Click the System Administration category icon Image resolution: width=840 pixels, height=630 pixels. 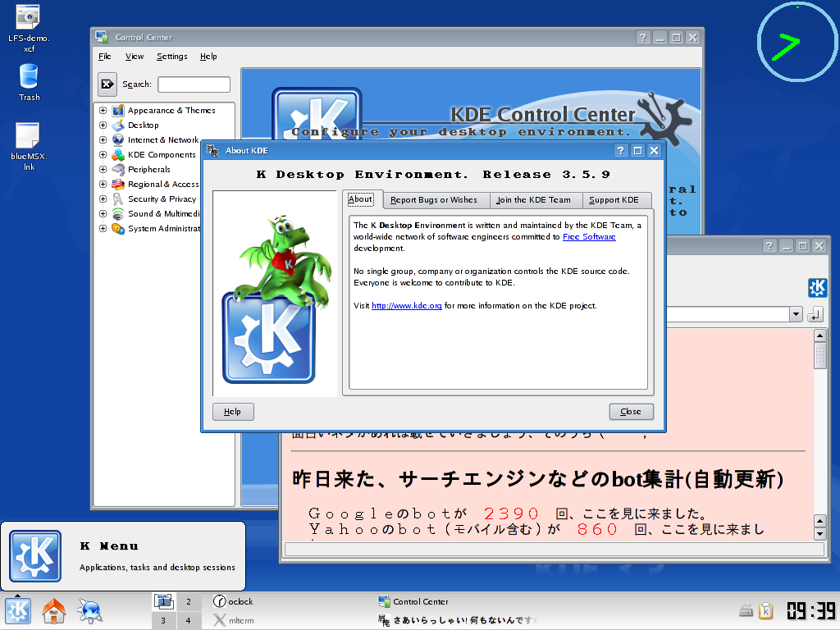(x=118, y=229)
